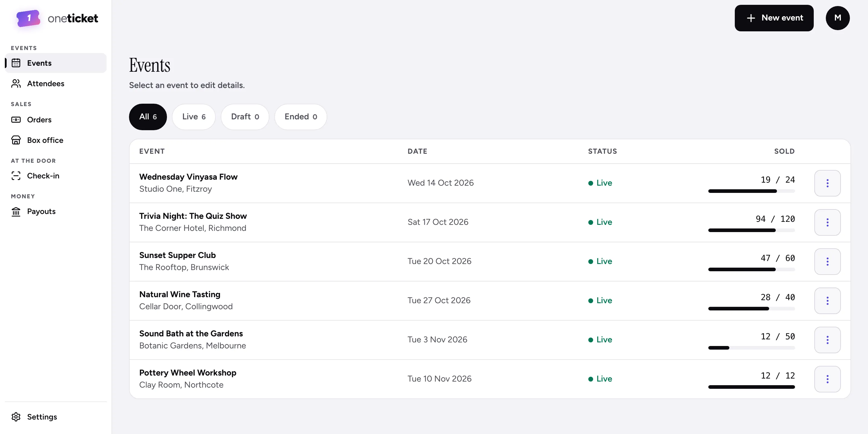Click the oneticket logo icon

28,18
